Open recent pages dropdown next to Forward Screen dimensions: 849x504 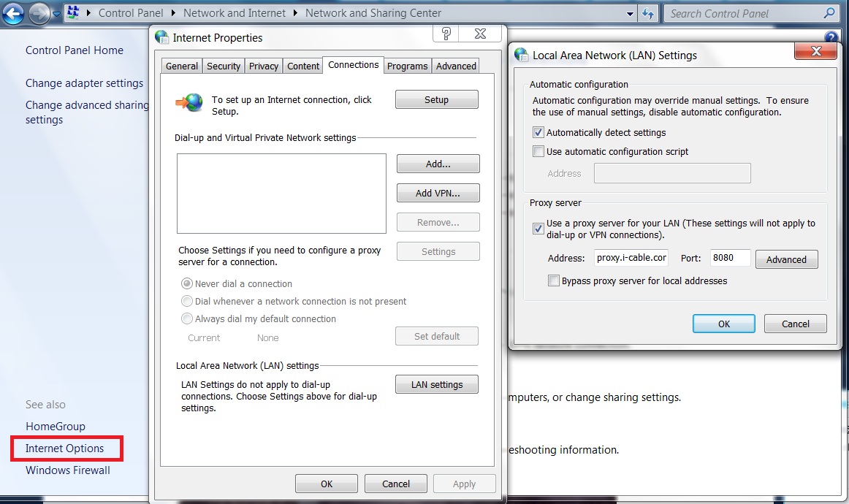point(56,14)
